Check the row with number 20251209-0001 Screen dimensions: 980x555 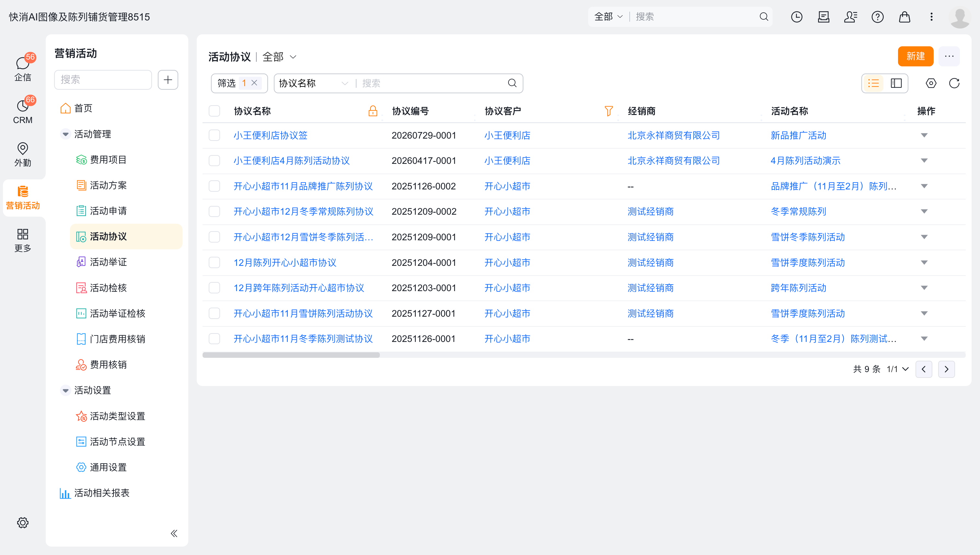pos(215,237)
